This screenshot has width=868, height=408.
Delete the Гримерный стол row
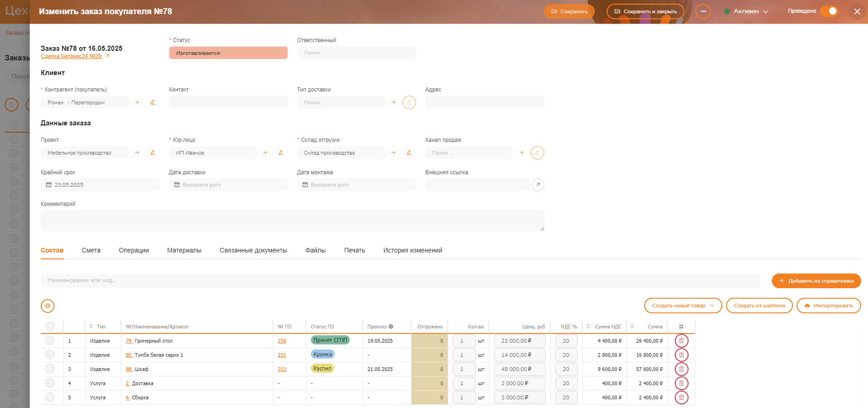point(681,341)
